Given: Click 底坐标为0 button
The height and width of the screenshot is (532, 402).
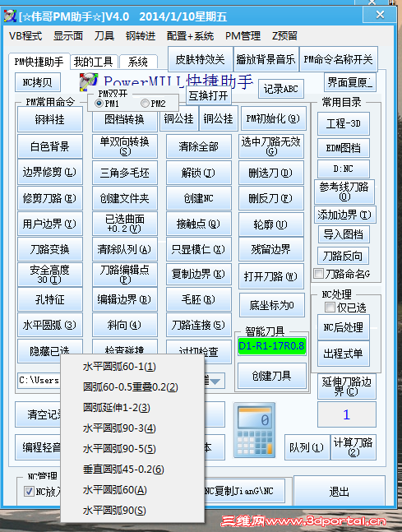Looking at the screenshot, I should coord(272,305).
